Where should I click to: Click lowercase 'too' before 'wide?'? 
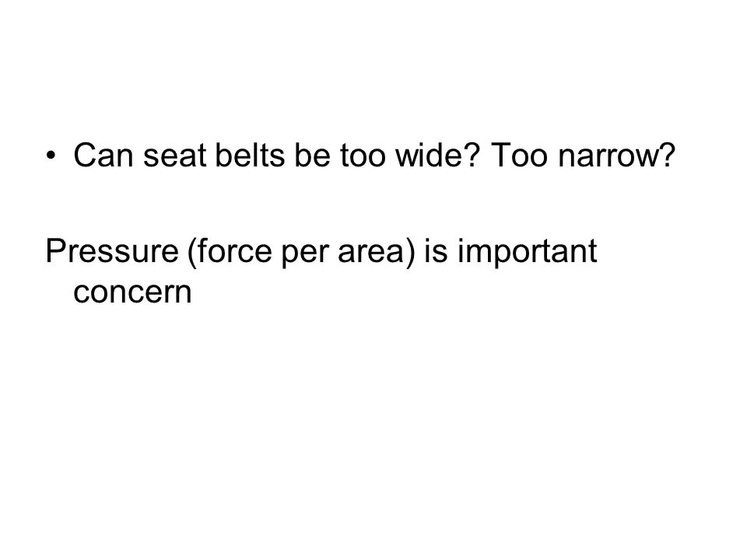[363, 156]
